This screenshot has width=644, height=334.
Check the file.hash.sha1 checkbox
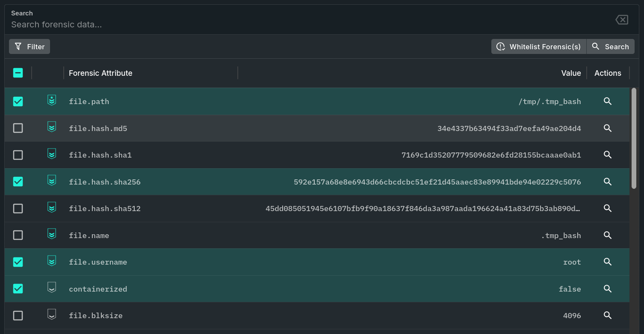pyautogui.click(x=18, y=155)
